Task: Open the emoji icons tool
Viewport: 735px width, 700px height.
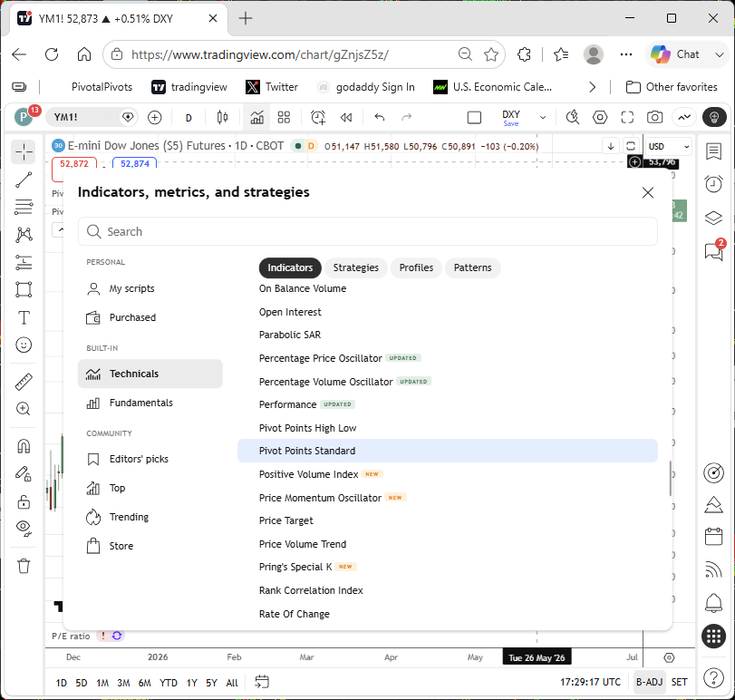Action: 24,345
